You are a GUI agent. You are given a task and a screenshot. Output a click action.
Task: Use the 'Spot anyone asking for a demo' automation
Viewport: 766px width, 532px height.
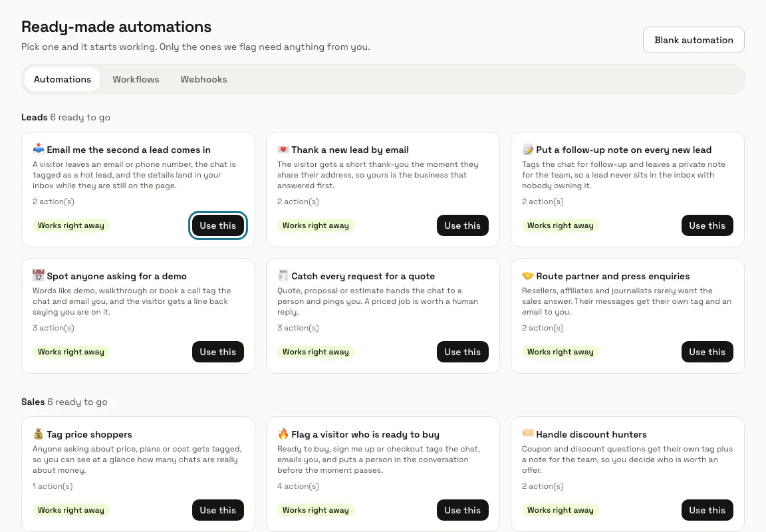click(218, 352)
